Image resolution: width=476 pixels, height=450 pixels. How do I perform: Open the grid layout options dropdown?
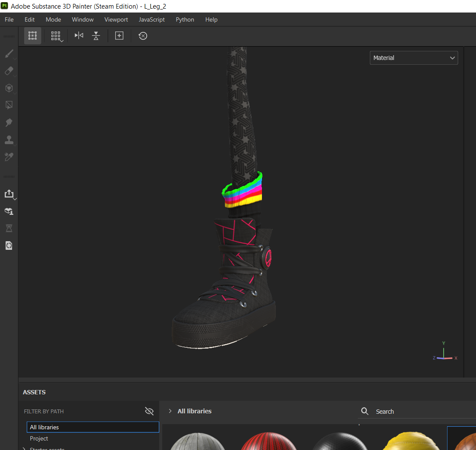[x=56, y=36]
